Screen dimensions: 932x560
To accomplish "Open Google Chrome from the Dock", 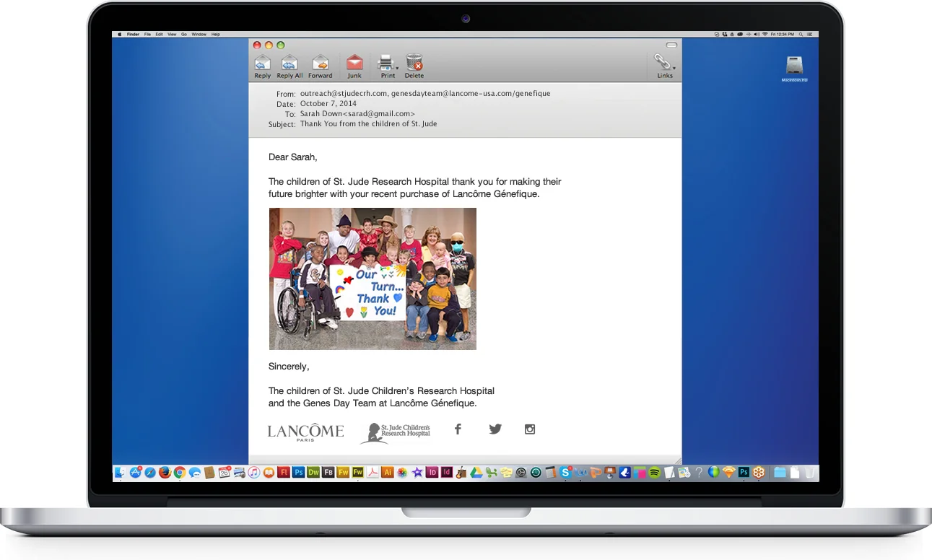I will pyautogui.click(x=180, y=472).
